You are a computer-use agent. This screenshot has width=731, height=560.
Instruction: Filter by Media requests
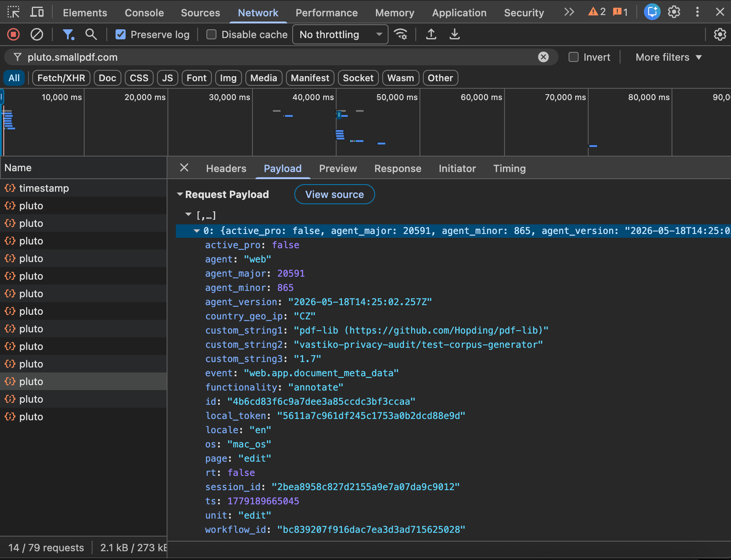coord(264,78)
